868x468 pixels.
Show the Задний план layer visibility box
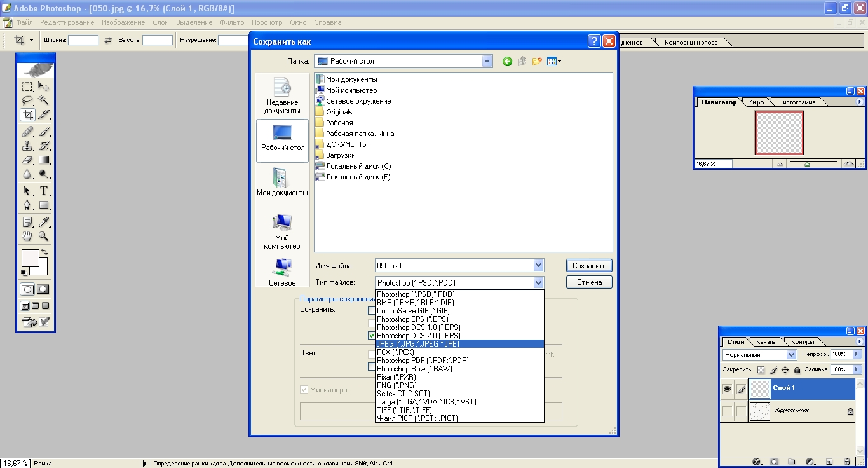click(x=727, y=411)
